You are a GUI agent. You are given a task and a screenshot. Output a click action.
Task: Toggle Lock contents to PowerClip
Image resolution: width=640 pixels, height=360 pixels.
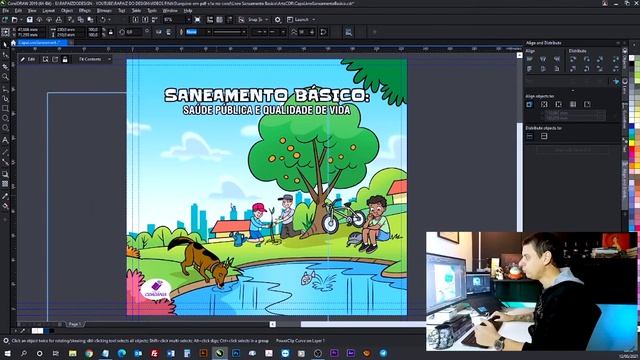[x=65, y=59]
